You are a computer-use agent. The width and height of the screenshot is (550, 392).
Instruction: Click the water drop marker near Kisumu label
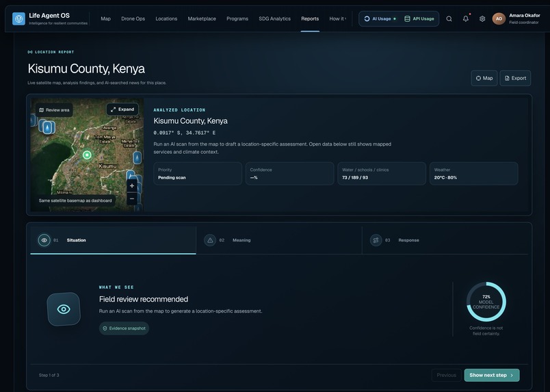coord(137,157)
